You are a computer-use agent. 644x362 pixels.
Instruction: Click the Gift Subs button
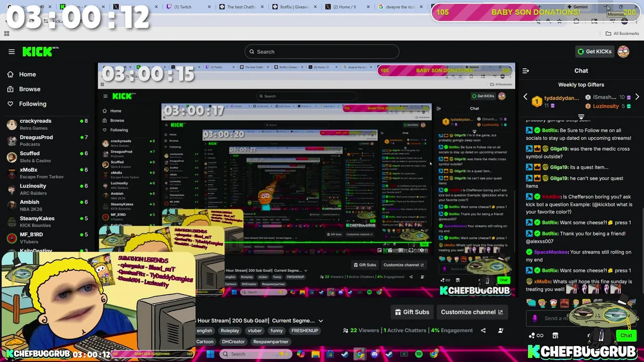[412, 312]
